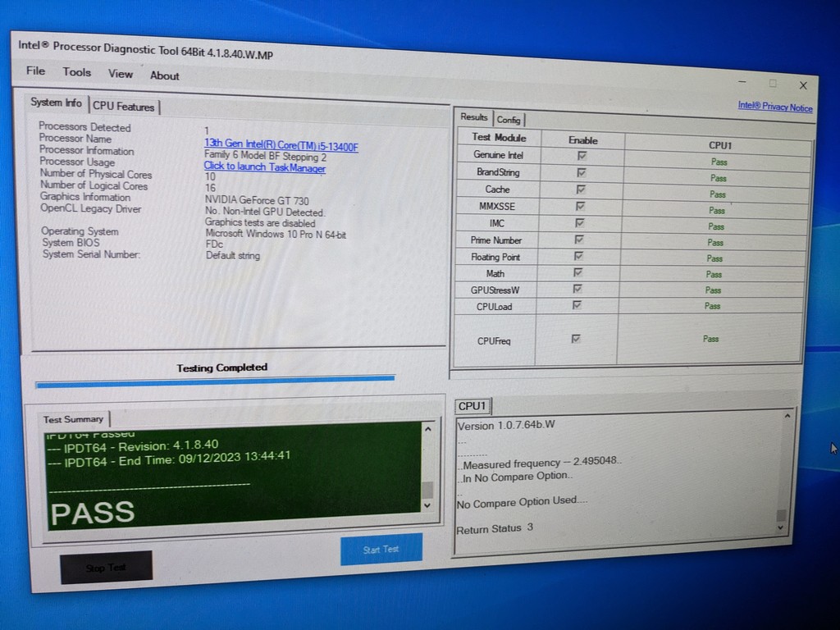This screenshot has width=840, height=630.
Task: Click the Start Test button
Action: coord(381,549)
